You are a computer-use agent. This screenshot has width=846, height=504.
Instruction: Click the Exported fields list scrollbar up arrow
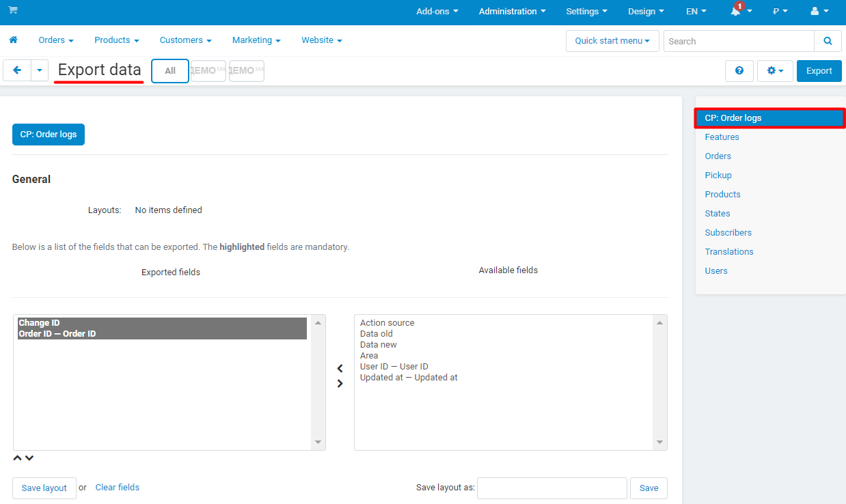(318, 323)
